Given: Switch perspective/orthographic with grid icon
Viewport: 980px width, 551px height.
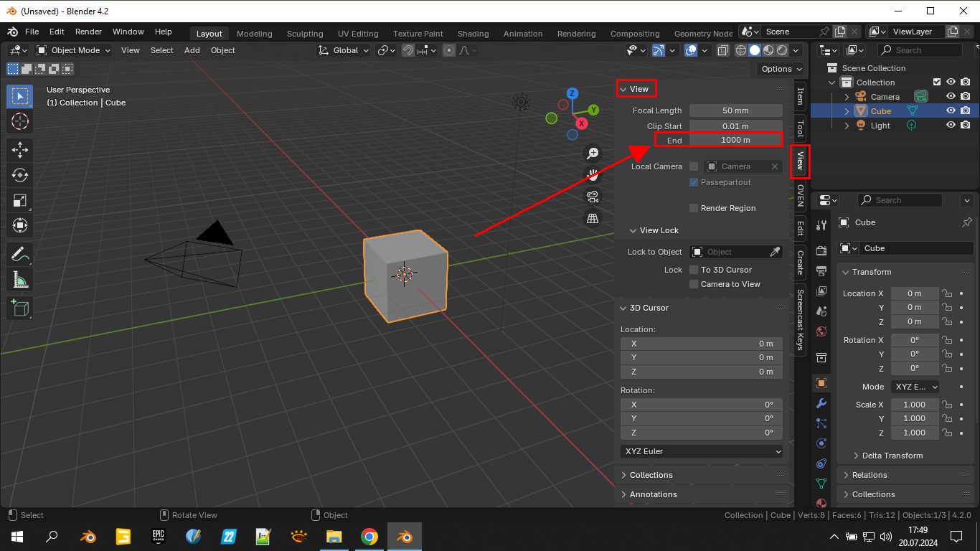Looking at the screenshot, I should tap(593, 218).
